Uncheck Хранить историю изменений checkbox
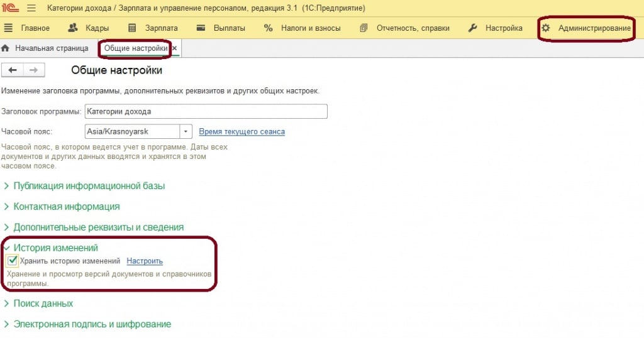This screenshot has height=338, width=644. click(12, 261)
